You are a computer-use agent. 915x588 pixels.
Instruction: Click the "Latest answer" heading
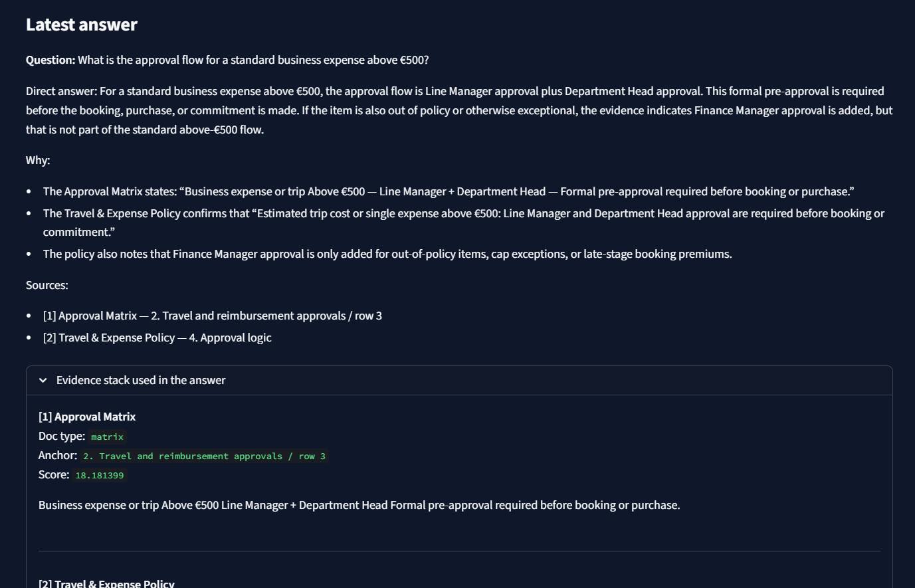pyautogui.click(x=82, y=25)
